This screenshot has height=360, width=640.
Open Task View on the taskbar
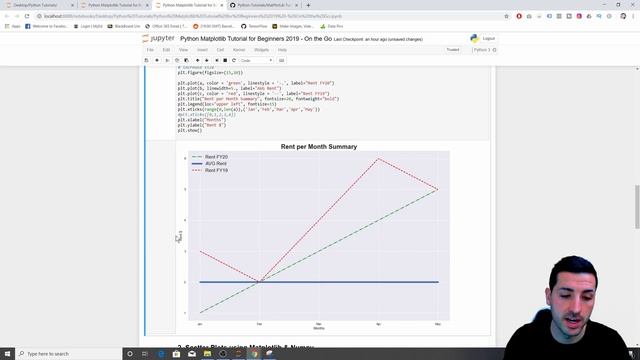tap(145, 353)
